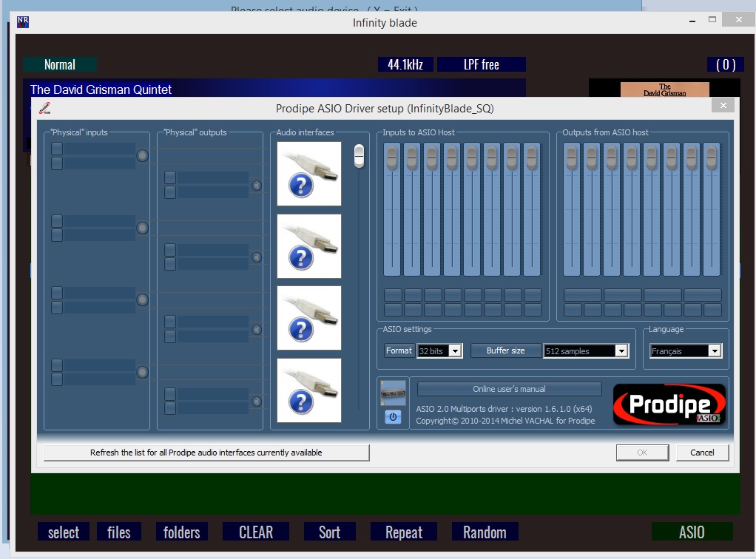The image size is (756, 559).
Task: Click the Format label button
Action: 399,350
